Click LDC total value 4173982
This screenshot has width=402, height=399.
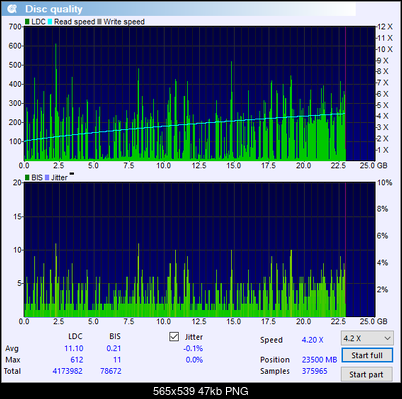point(67,371)
